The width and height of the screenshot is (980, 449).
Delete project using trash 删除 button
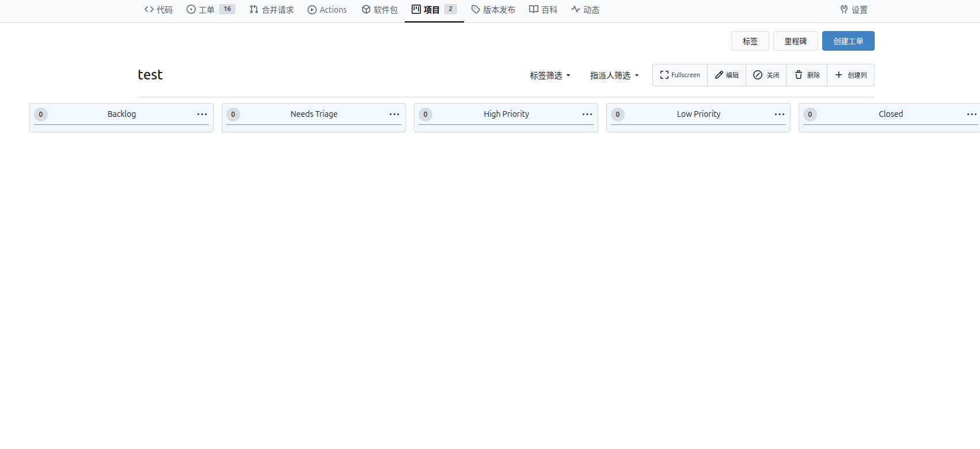point(807,75)
